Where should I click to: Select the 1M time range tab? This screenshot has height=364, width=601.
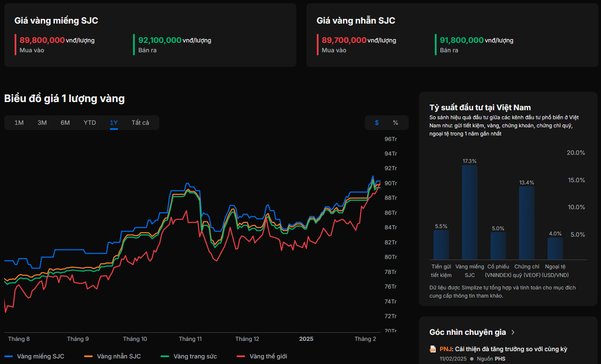click(19, 123)
